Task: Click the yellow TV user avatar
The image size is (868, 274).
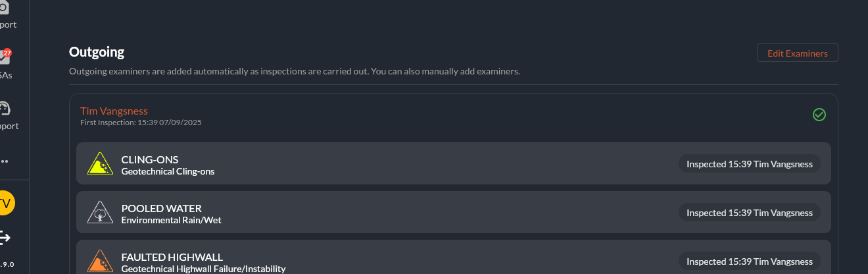Action: (6, 204)
